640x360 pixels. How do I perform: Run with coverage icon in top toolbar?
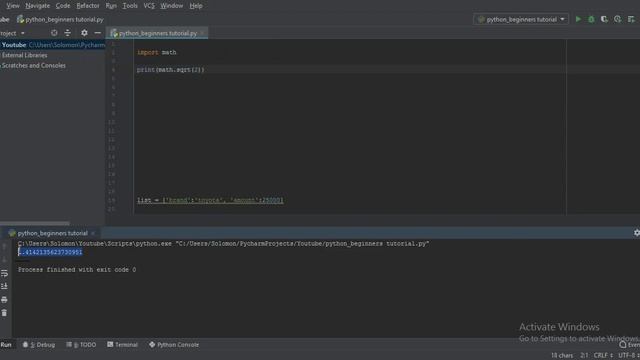(x=604, y=19)
